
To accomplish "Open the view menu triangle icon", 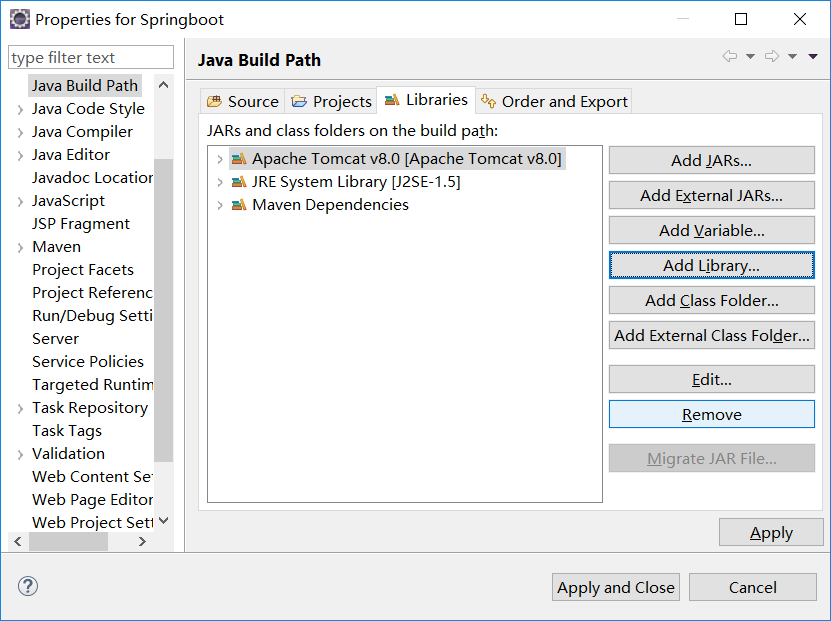I will (813, 56).
